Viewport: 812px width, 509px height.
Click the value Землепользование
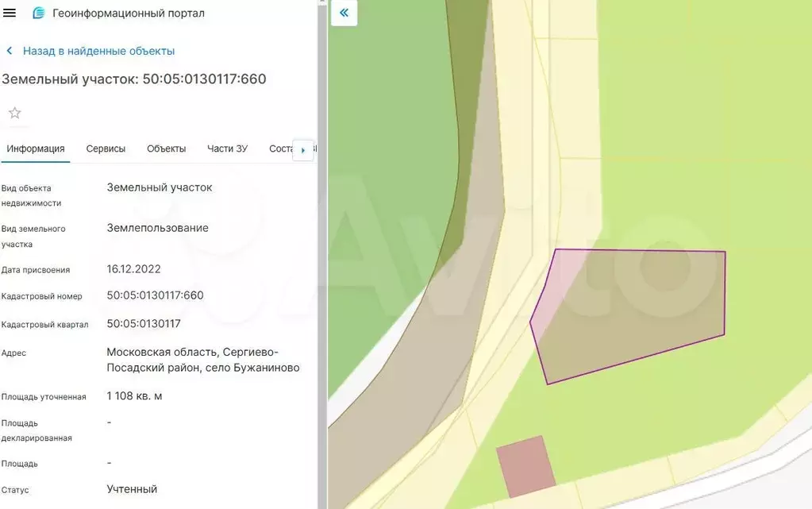tap(157, 228)
